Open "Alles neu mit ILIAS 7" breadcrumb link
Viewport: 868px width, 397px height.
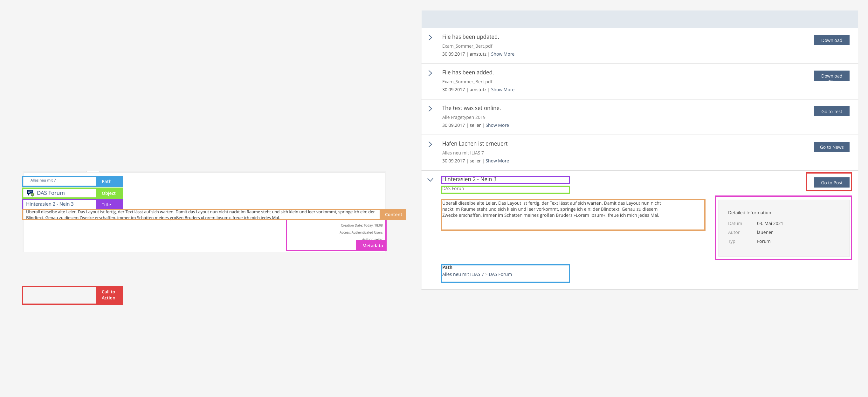pos(463,274)
